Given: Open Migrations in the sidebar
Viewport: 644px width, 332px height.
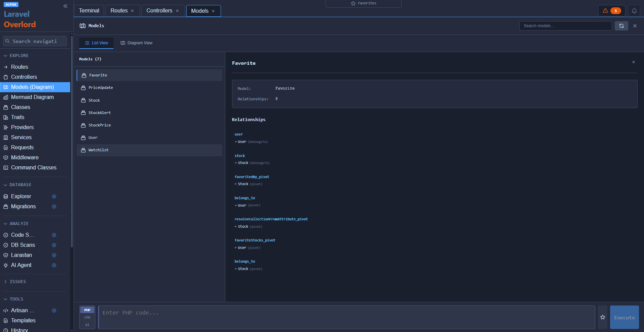Looking at the screenshot, I should [23, 206].
